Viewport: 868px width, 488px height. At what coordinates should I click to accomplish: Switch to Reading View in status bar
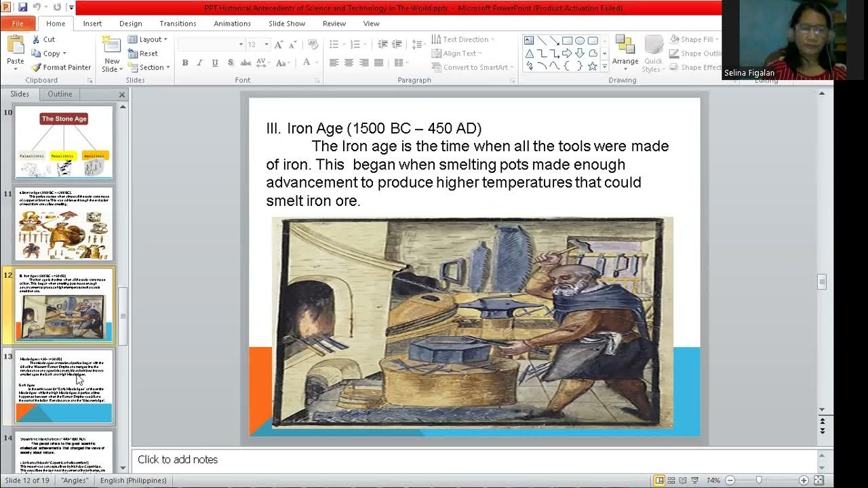[x=684, y=481]
